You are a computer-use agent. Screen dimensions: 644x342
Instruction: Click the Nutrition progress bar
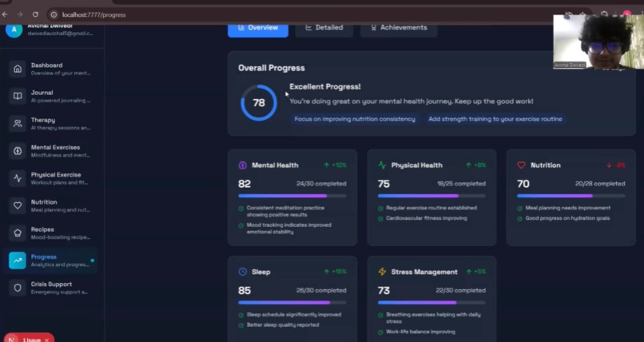[x=571, y=196]
